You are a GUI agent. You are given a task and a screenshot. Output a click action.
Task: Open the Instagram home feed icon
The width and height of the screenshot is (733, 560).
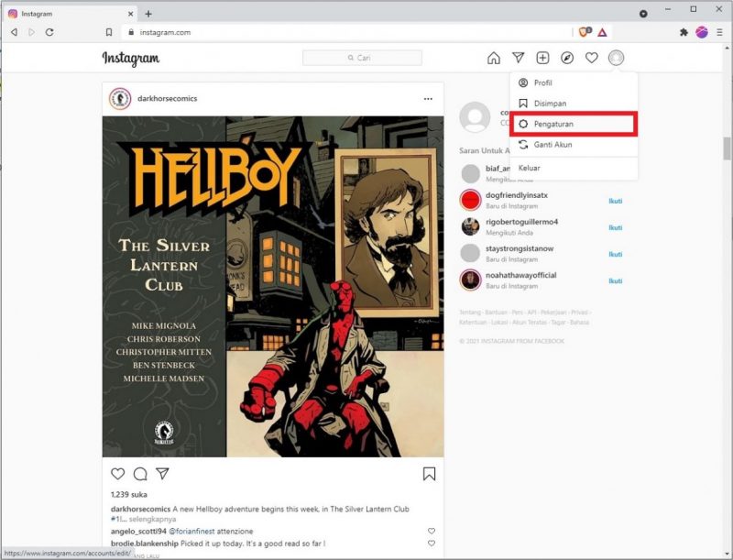click(x=494, y=58)
